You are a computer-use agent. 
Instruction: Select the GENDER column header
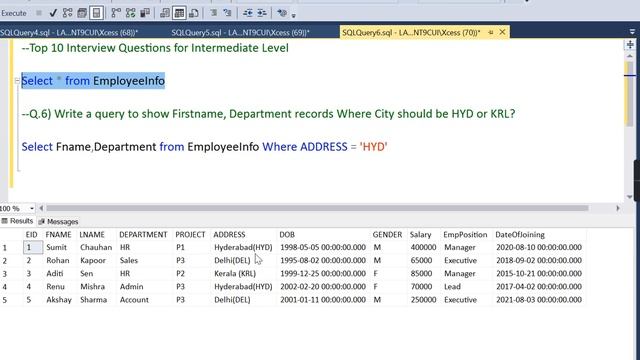pyautogui.click(x=387, y=234)
